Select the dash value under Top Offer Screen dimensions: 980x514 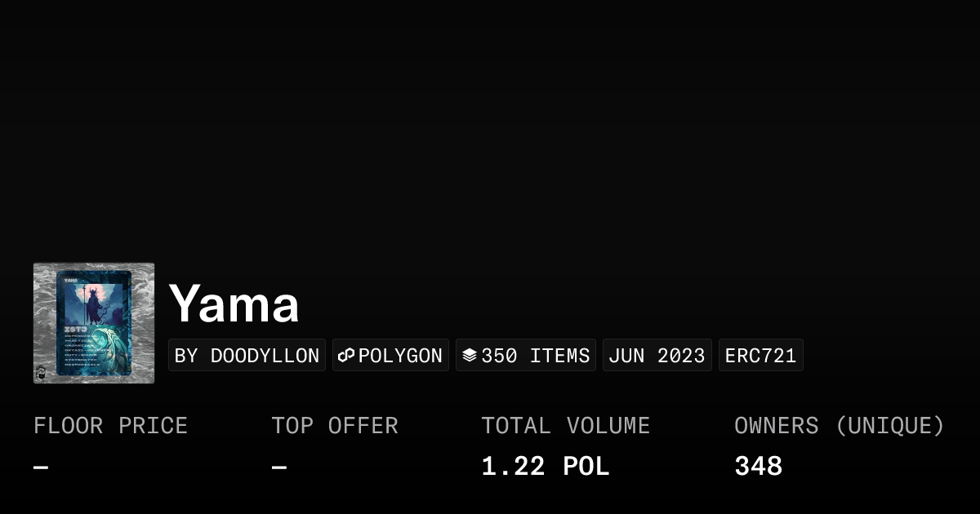279,467
